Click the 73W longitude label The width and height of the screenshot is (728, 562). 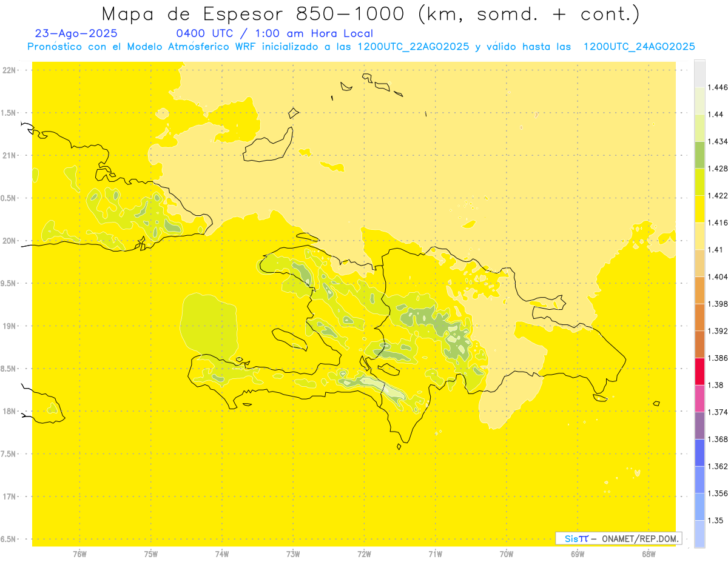click(293, 554)
